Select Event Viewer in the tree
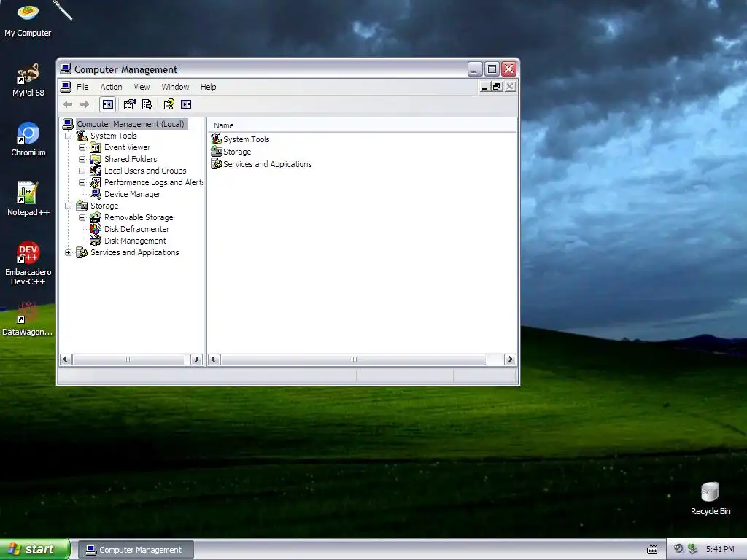 [x=127, y=147]
